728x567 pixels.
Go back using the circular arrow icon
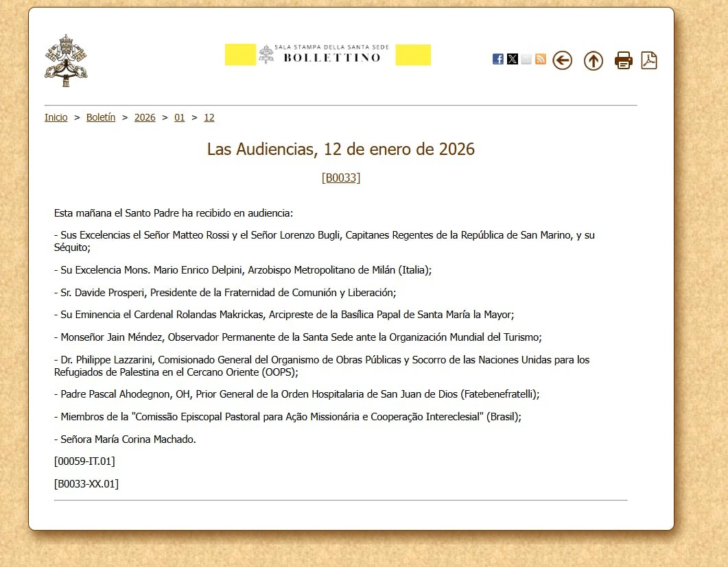tap(562, 60)
